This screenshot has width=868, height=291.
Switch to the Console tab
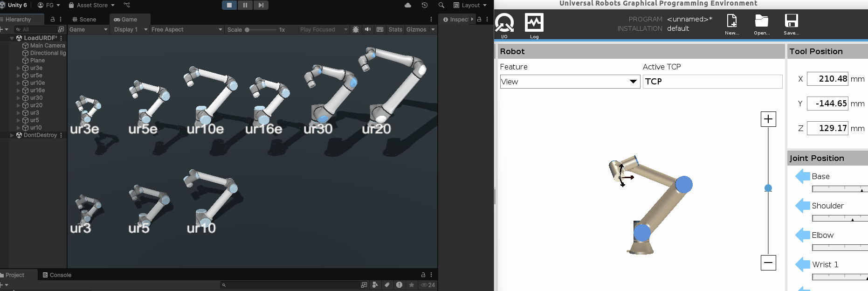pos(57,275)
